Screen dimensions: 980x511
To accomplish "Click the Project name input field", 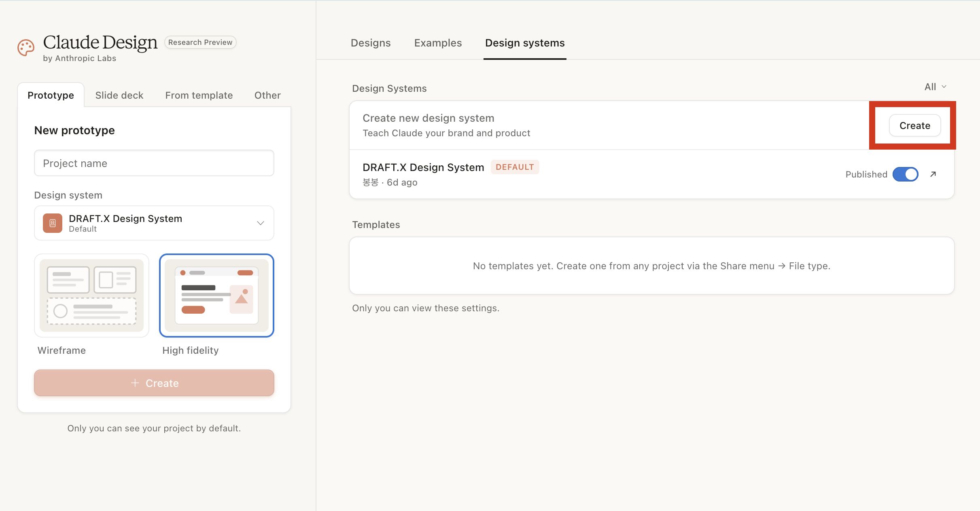I will coord(154,163).
